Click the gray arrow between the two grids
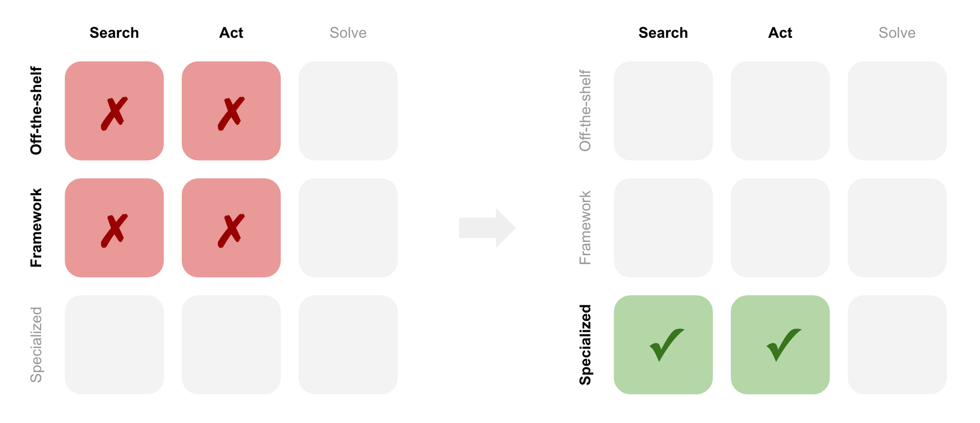 [x=487, y=227]
